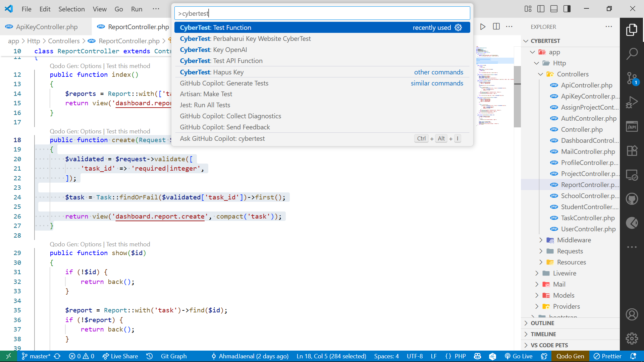Switch to the ApiKeyController.php tab
The image size is (644, 362).
point(46,27)
